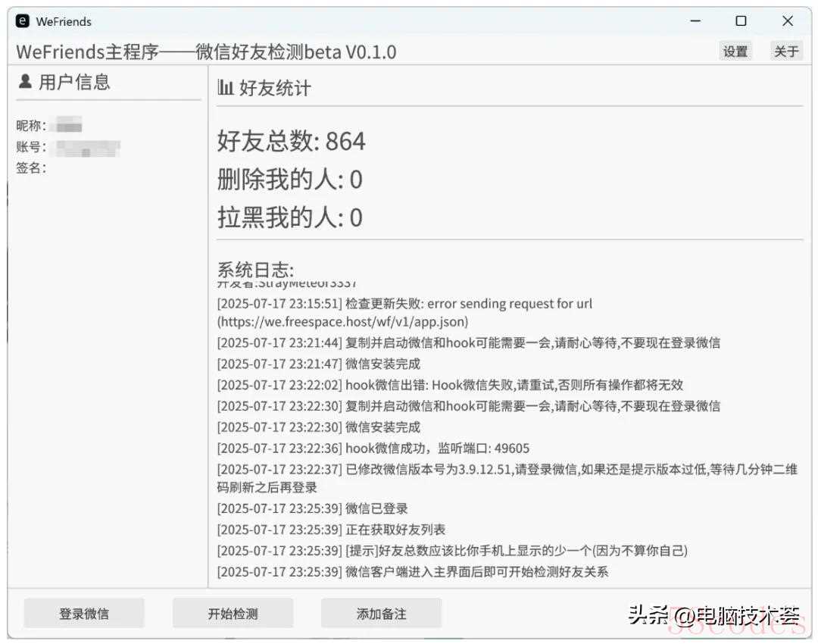Click the 正在获取好友列表 log entry
Screen dimensions: 818x644
[331, 530]
